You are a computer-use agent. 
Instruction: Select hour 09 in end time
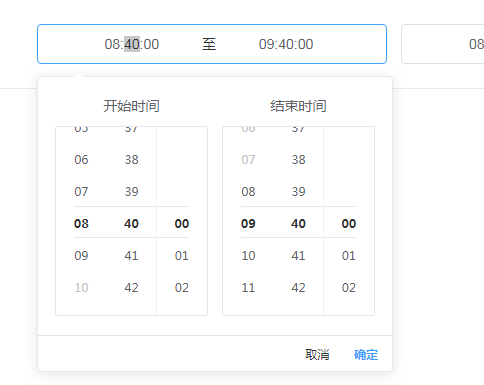pos(248,224)
